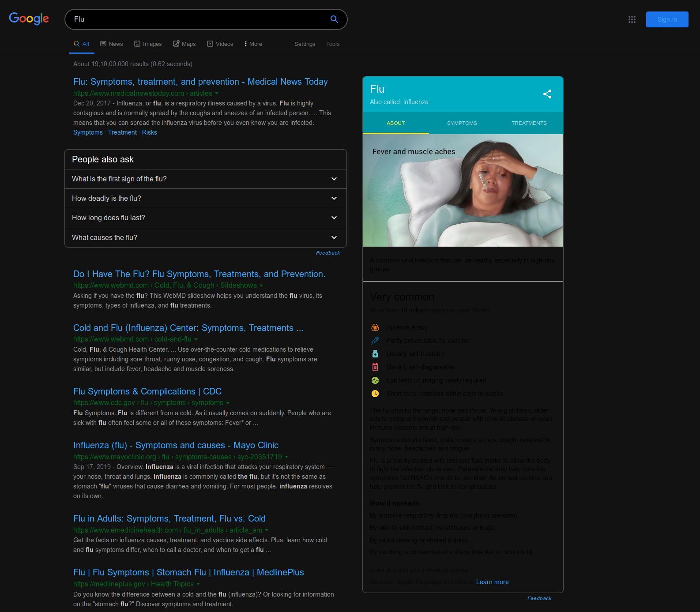
Task: Open mayoclinic URL dropdown arrow
Action: click(x=286, y=457)
